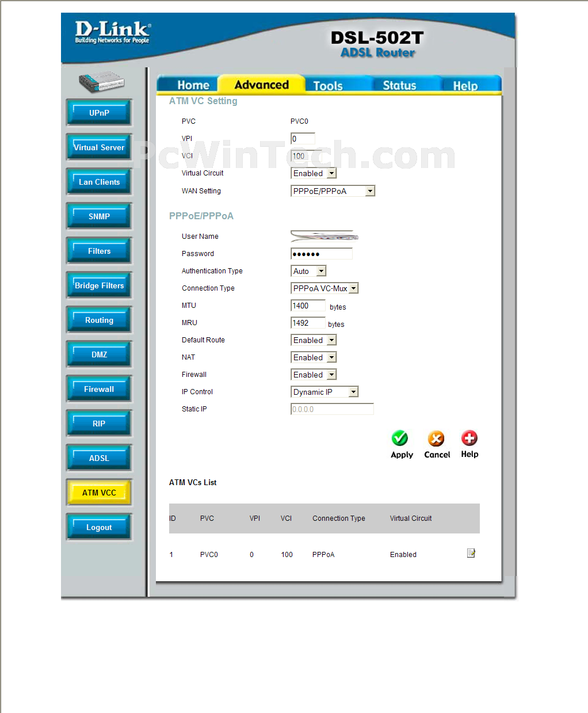Click the red Help plus icon
The height and width of the screenshot is (713, 588).
[469, 438]
